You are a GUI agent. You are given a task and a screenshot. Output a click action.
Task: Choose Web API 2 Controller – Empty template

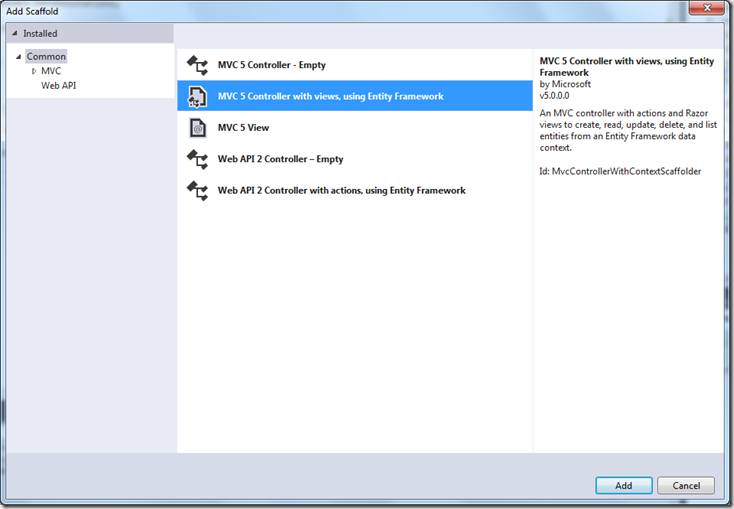click(x=355, y=159)
